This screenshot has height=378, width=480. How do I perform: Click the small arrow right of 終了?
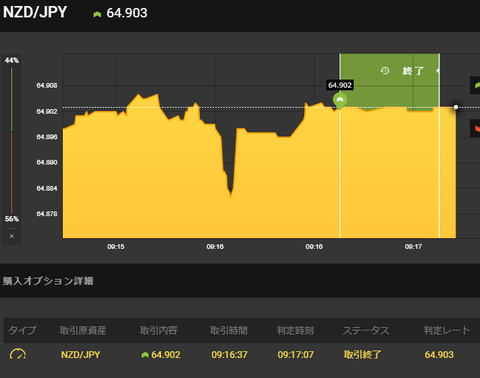[437, 71]
